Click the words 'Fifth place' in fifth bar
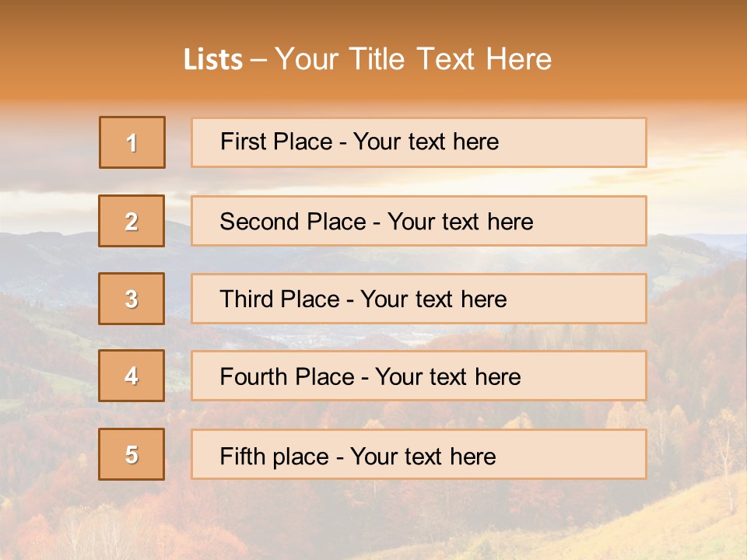Viewport: 747px width, 560px height. coord(275,457)
